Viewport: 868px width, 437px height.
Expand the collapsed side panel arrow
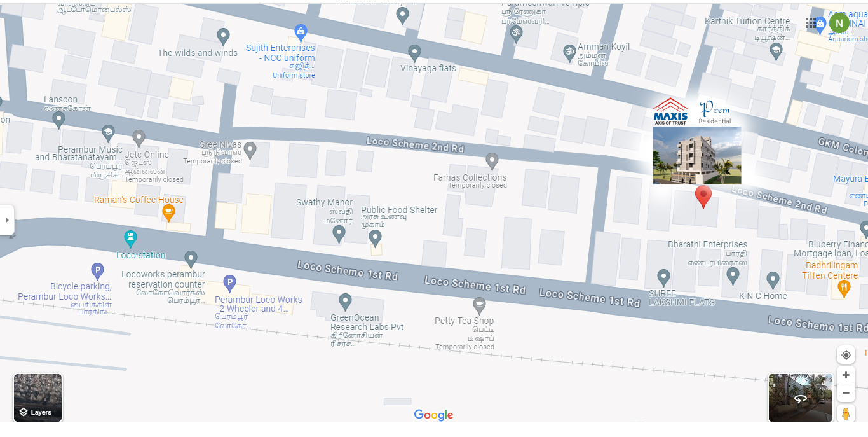coord(7,220)
